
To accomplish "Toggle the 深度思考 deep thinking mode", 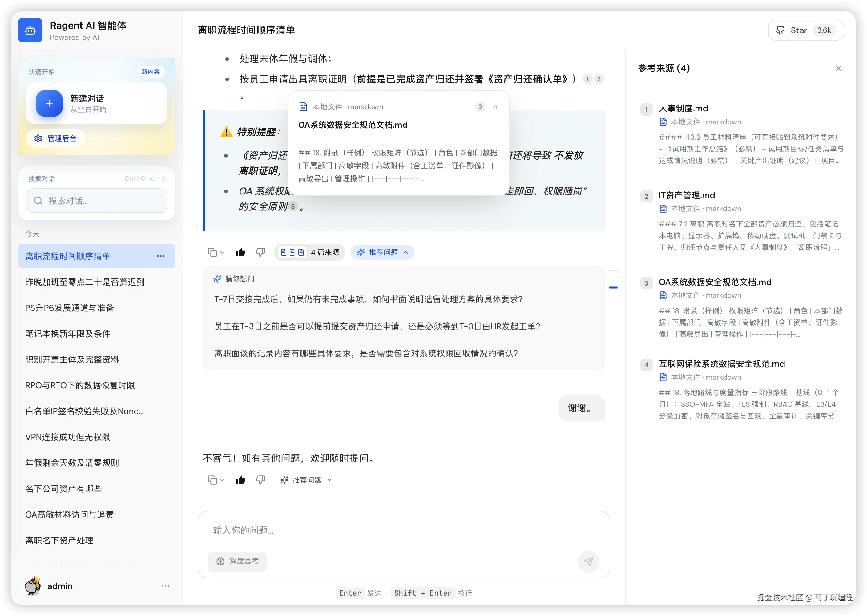I will pyautogui.click(x=237, y=561).
